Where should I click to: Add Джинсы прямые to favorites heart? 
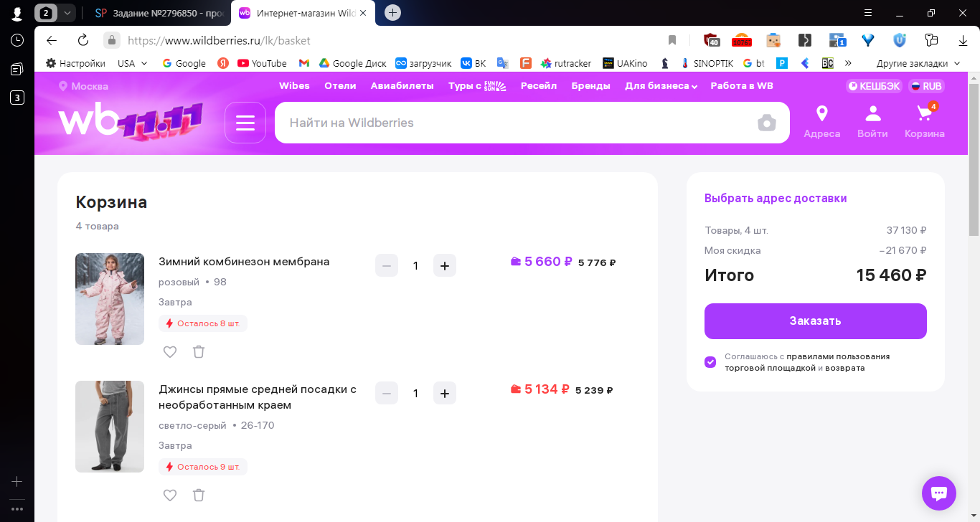click(x=170, y=495)
